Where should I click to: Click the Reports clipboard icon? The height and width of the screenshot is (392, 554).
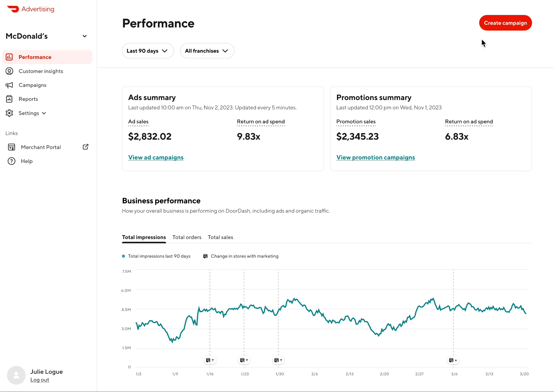[9, 99]
